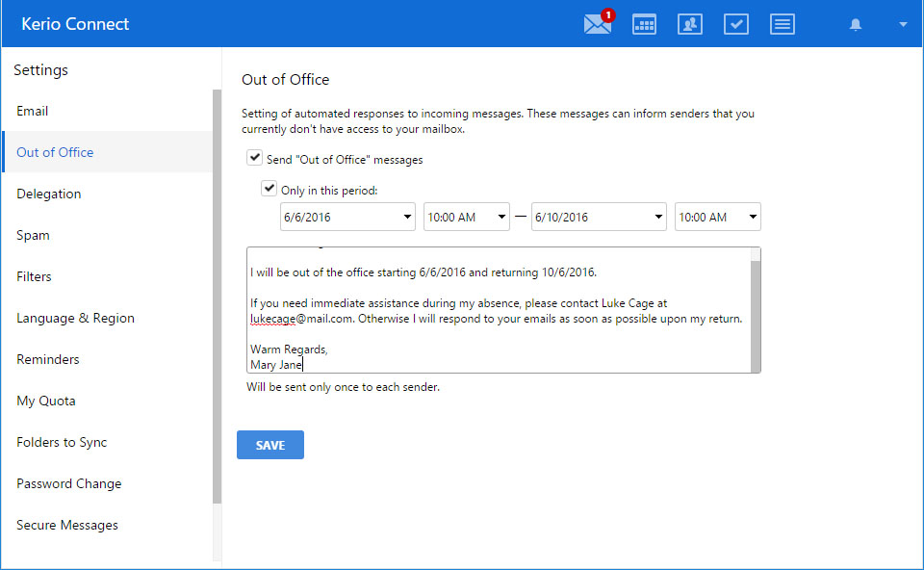Click the "Mary Jane" signature line
The width and height of the screenshot is (924, 570).
point(276,365)
